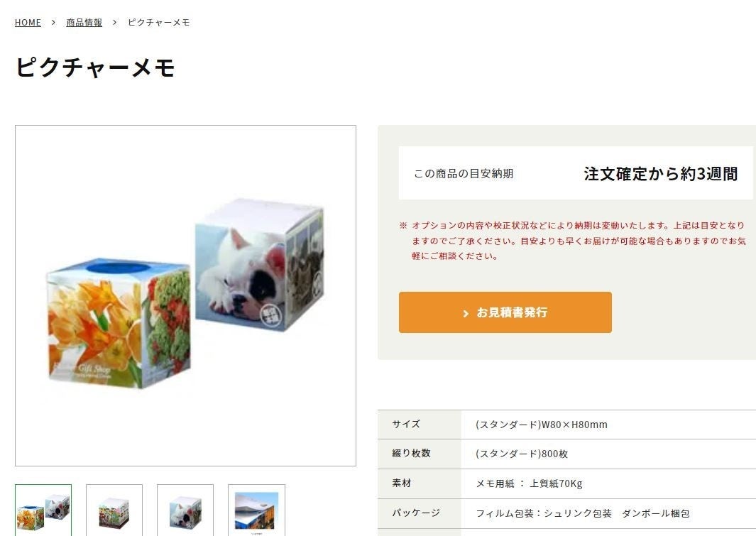Click the arrow icon in お見積書発行 button

tap(466, 313)
